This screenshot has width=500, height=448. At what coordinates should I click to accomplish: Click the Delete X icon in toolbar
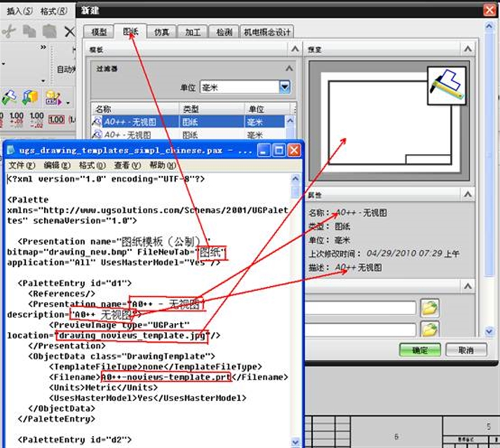click(69, 32)
